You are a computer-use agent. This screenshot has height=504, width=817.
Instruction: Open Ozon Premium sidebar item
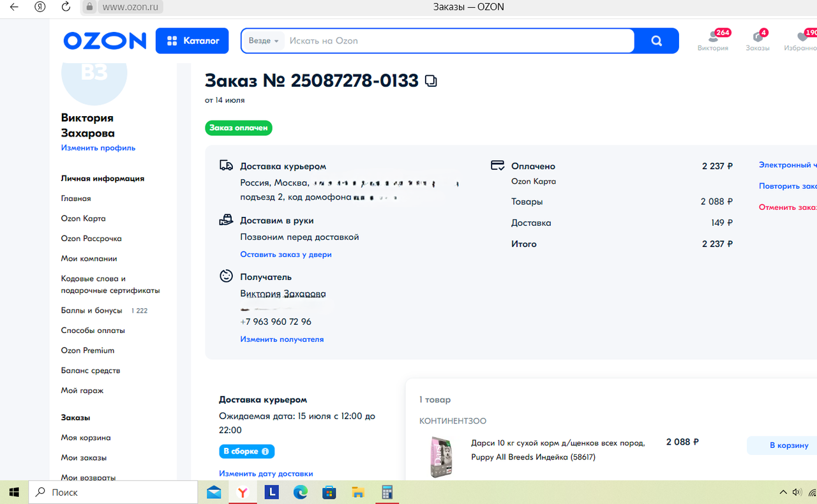(88, 350)
